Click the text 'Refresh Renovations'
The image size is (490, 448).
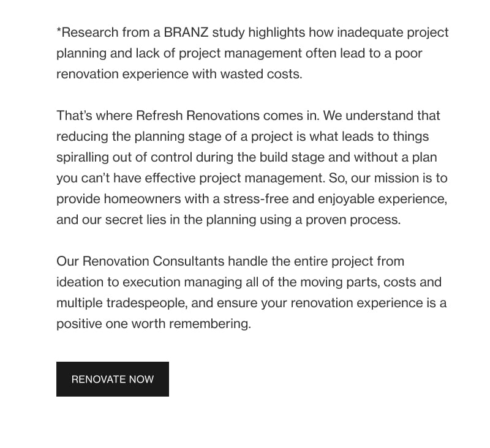tap(198, 116)
